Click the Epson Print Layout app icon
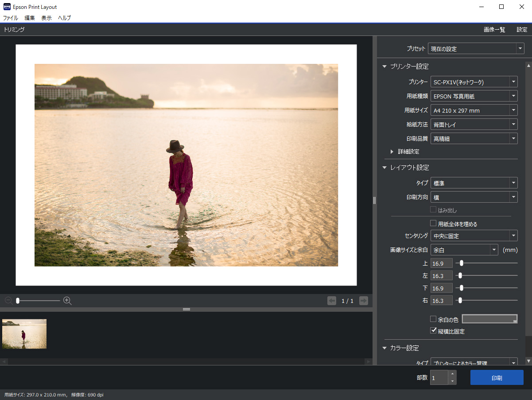The width and height of the screenshot is (532, 400). click(7, 7)
